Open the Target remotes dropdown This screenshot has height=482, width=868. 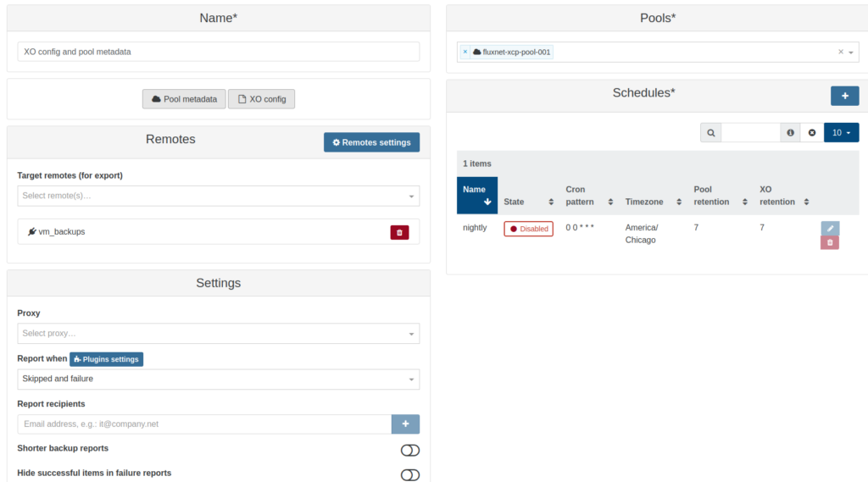point(218,196)
